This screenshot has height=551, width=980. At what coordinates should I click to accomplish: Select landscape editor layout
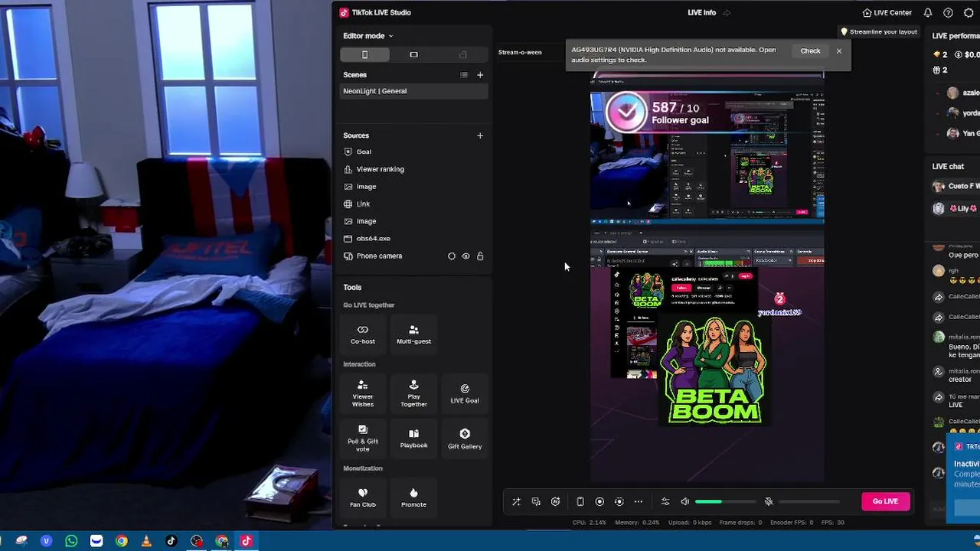[413, 54]
